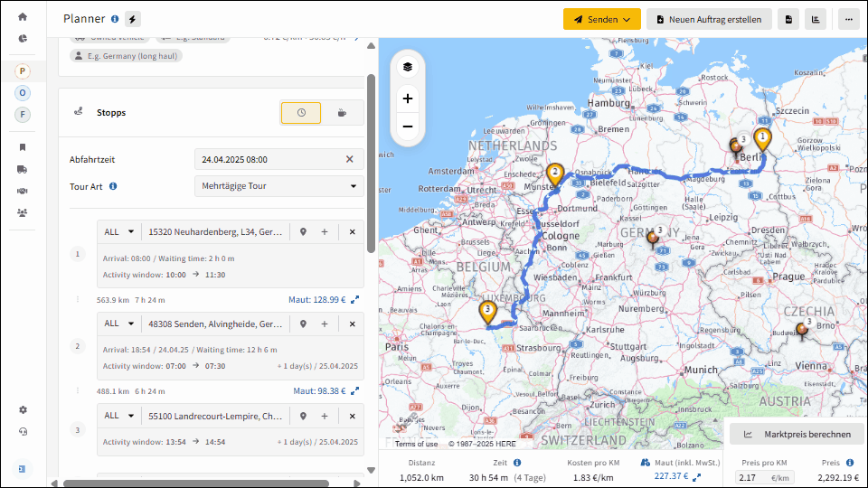Open the pie chart analytics icon

(22, 38)
